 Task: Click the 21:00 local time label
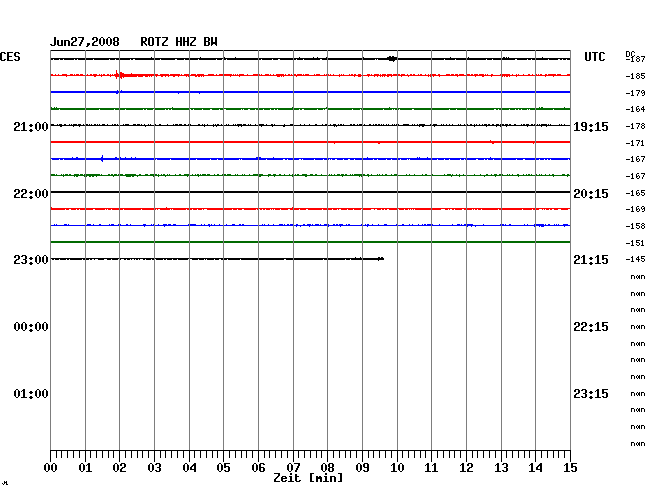point(31,126)
